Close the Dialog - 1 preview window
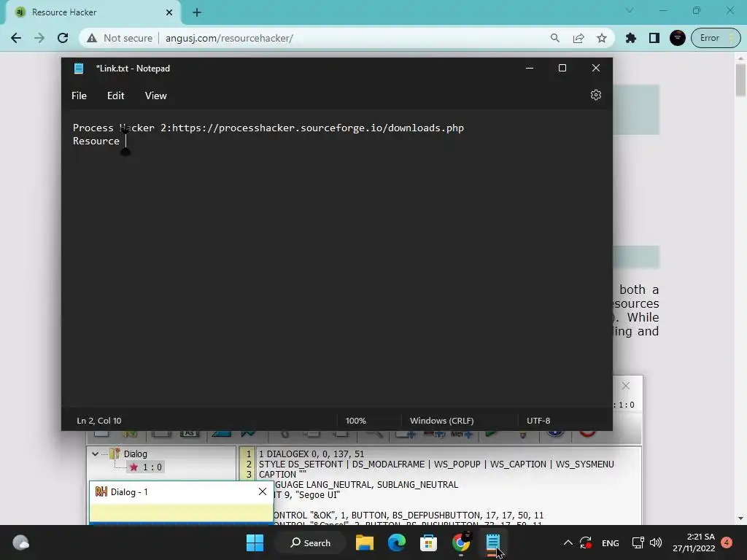Screen dimensions: 747x560 [263, 491]
